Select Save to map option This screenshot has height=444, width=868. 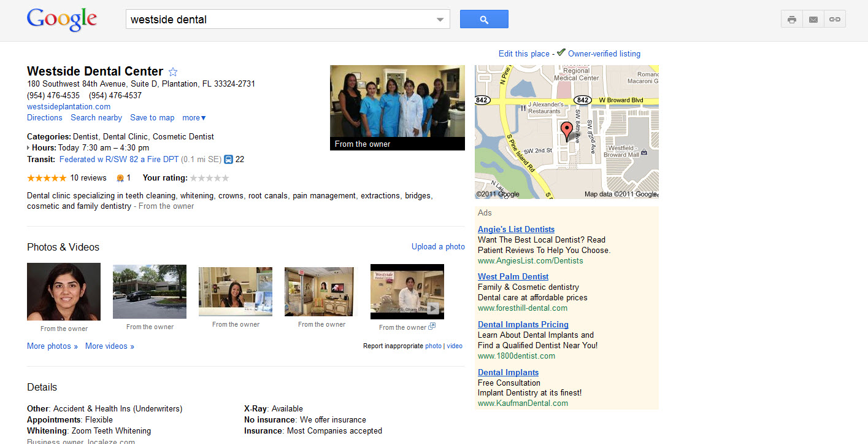pos(152,118)
